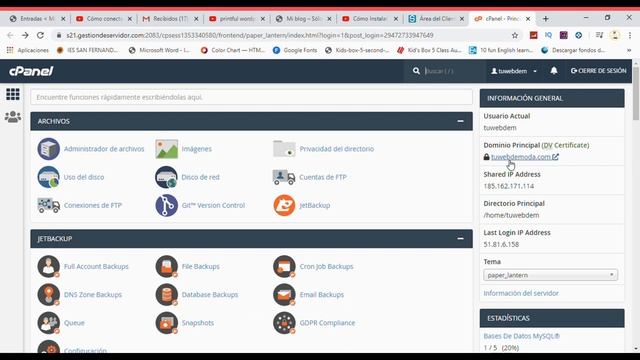Open the Queue icon
The image size is (640, 360).
pos(49,323)
